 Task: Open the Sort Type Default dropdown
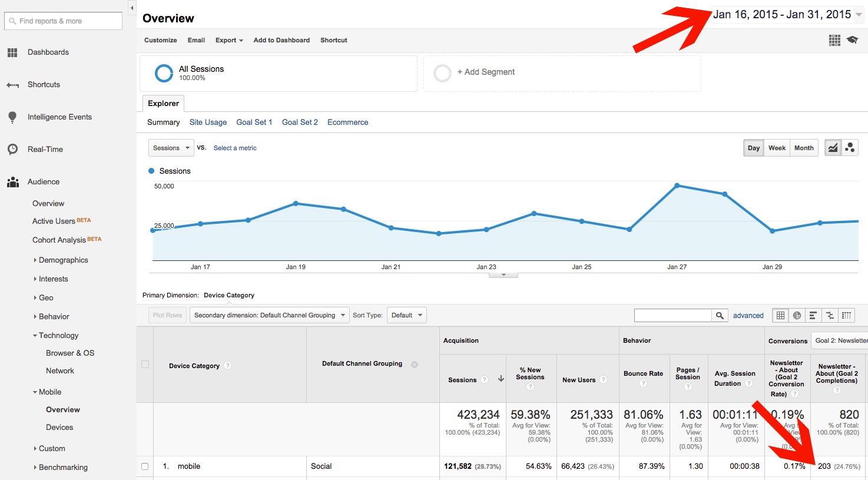(406, 315)
